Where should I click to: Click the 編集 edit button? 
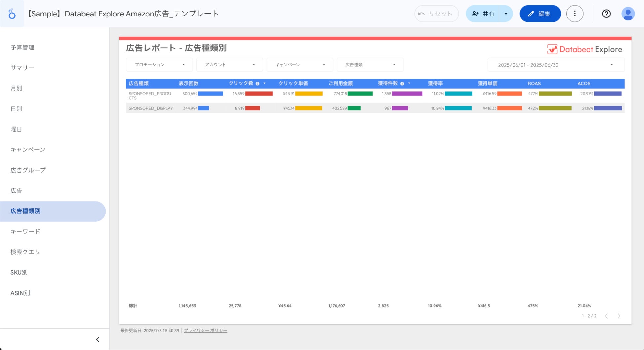click(x=540, y=14)
